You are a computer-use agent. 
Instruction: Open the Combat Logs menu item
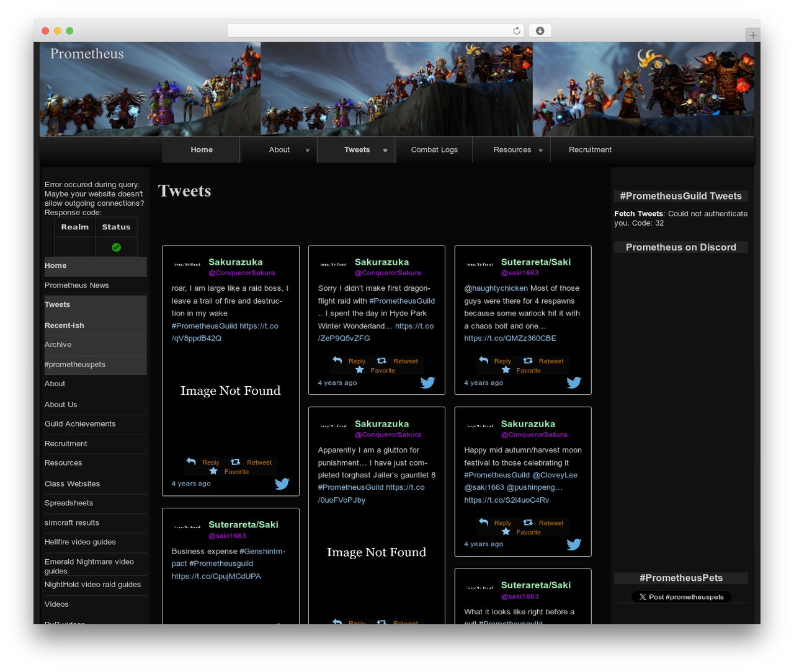coord(434,150)
